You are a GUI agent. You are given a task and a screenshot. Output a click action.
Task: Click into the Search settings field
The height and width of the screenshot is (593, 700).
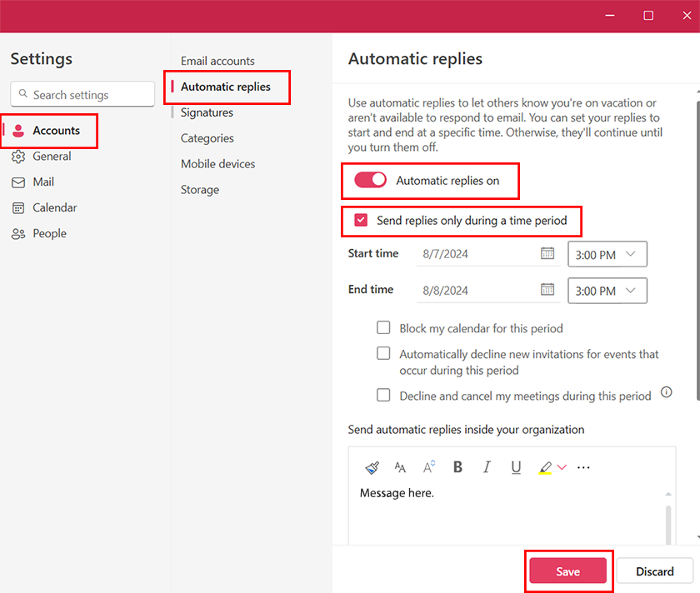(x=82, y=94)
